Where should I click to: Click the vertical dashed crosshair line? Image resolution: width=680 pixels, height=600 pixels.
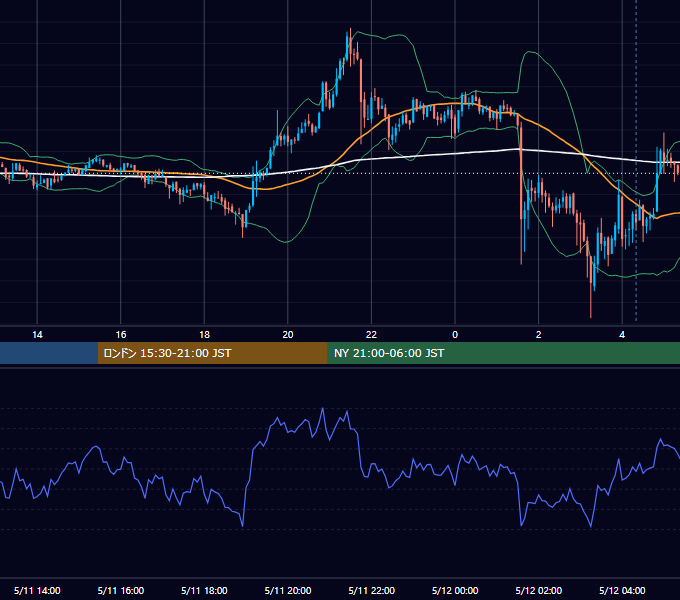[x=636, y=161]
